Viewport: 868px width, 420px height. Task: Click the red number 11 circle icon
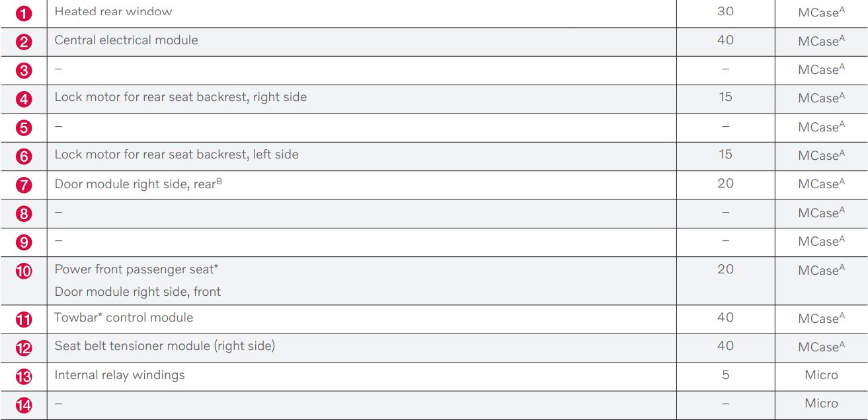tap(23, 320)
